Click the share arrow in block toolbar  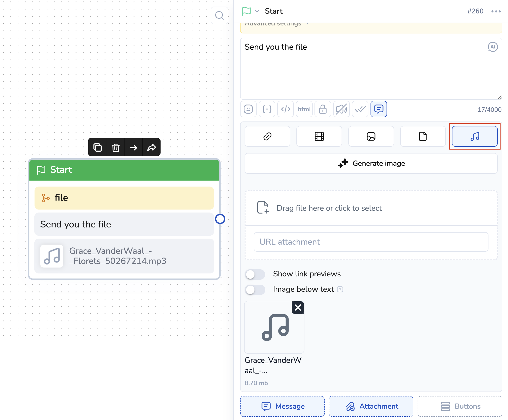tap(152, 147)
